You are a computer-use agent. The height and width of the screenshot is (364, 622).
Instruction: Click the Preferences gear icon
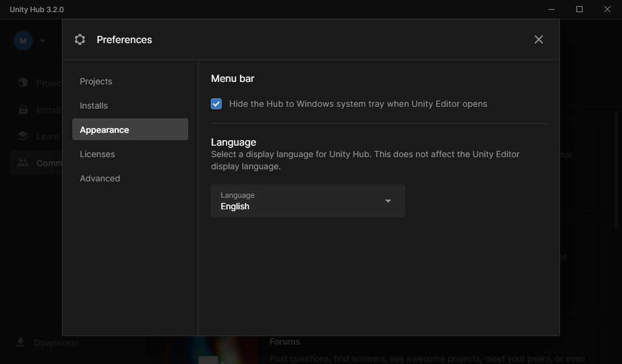80,39
